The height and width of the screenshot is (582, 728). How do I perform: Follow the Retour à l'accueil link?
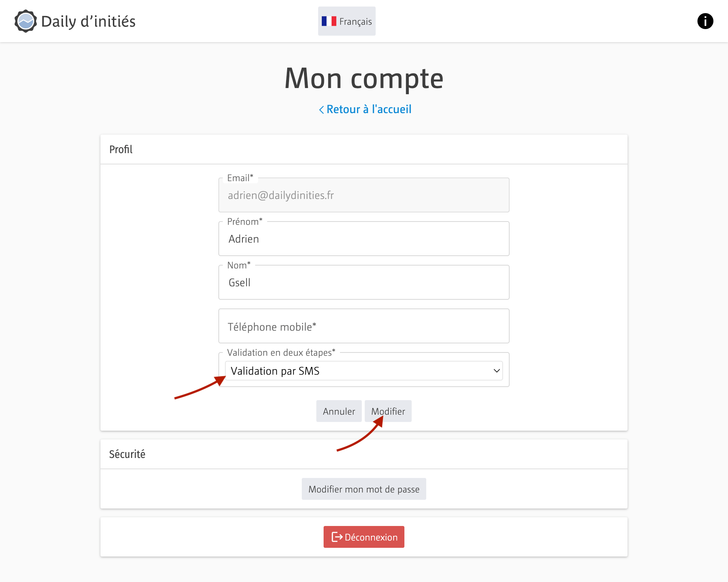(x=369, y=109)
